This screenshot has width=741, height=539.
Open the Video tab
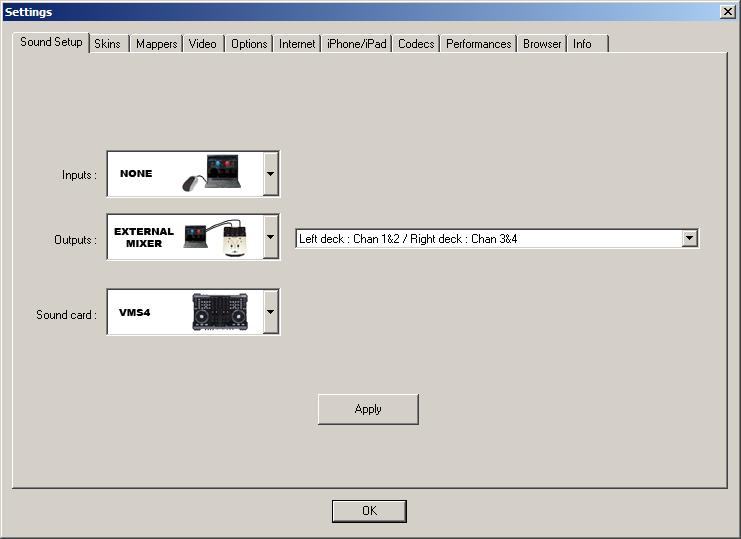[202, 44]
